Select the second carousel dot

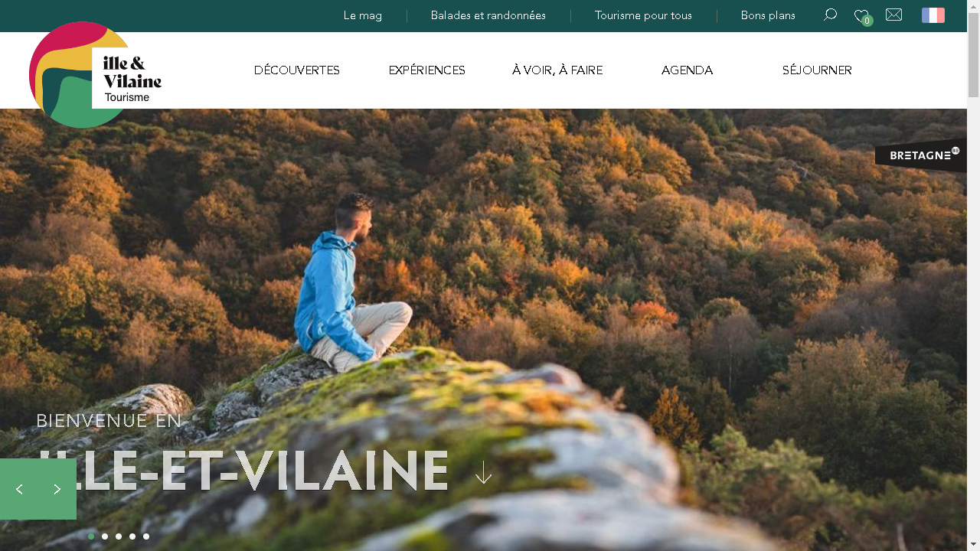point(105,536)
